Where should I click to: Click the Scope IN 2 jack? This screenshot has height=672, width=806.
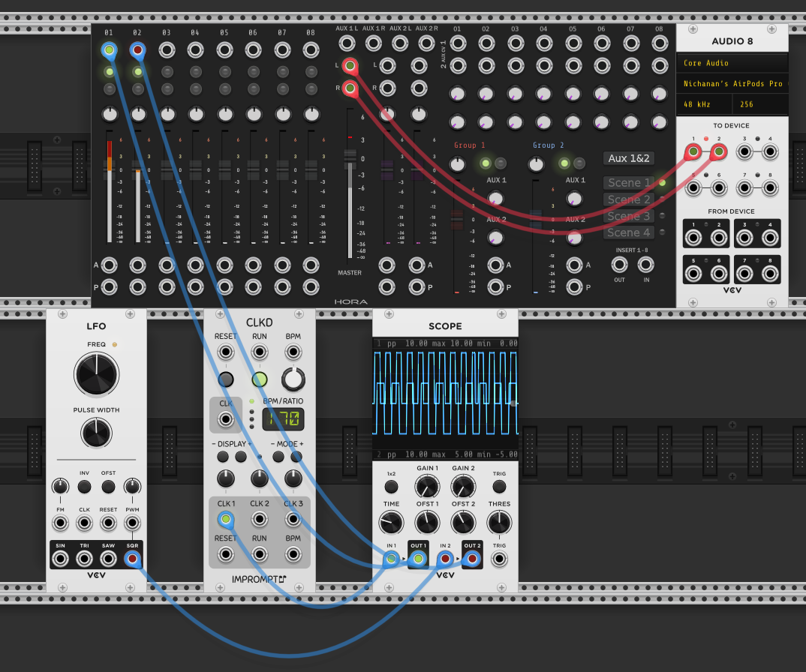pyautogui.click(x=445, y=559)
